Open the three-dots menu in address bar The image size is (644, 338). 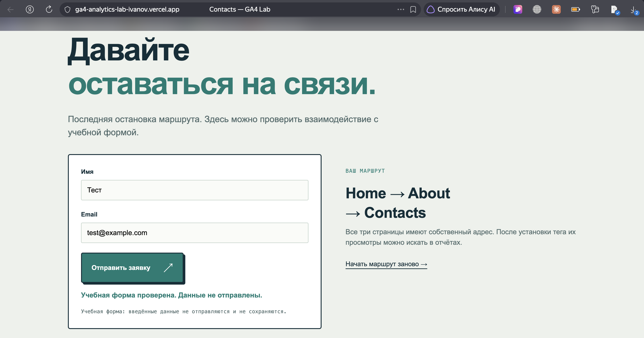[400, 9]
